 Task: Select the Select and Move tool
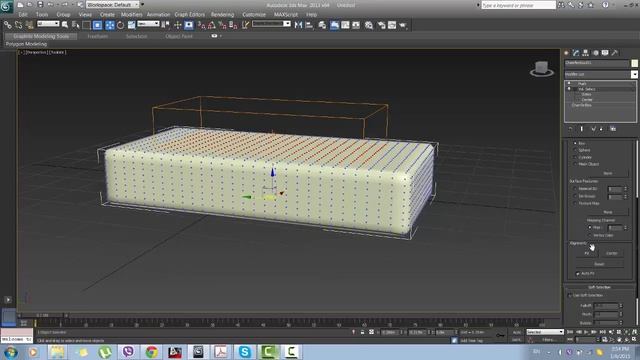click(109, 25)
